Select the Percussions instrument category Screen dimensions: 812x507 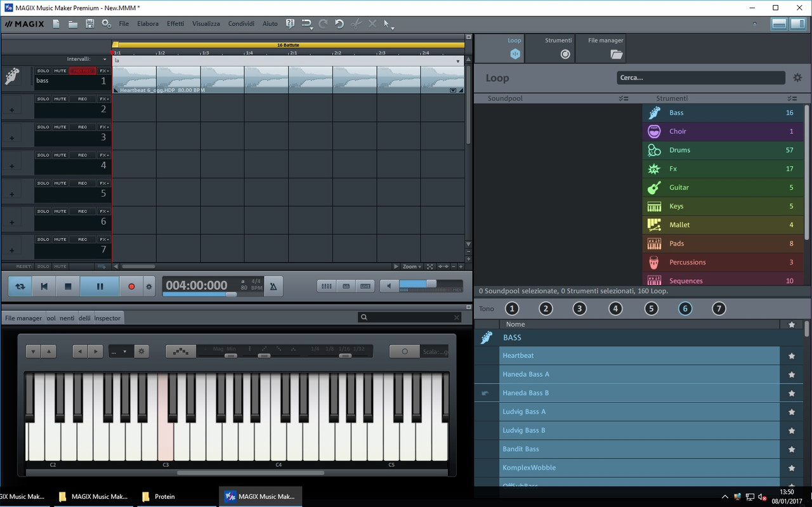723,262
